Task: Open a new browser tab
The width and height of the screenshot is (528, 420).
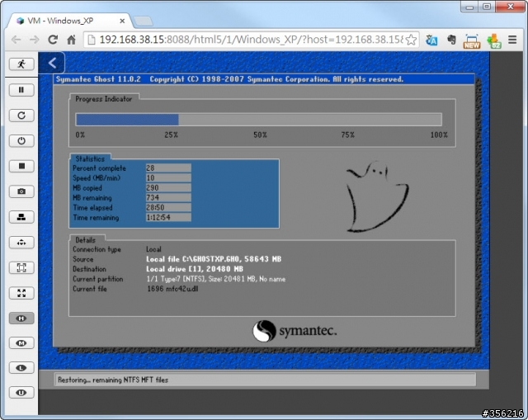Action: point(144,21)
